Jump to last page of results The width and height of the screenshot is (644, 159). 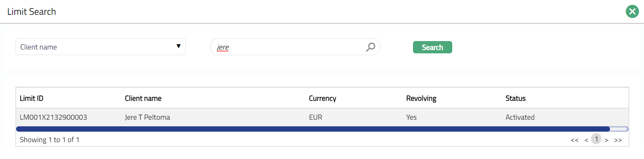click(x=618, y=140)
